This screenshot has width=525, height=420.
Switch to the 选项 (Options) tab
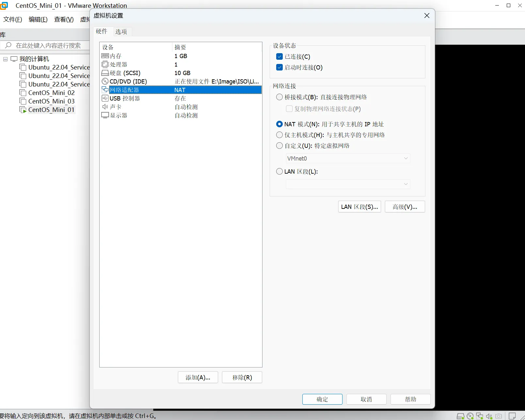[121, 32]
